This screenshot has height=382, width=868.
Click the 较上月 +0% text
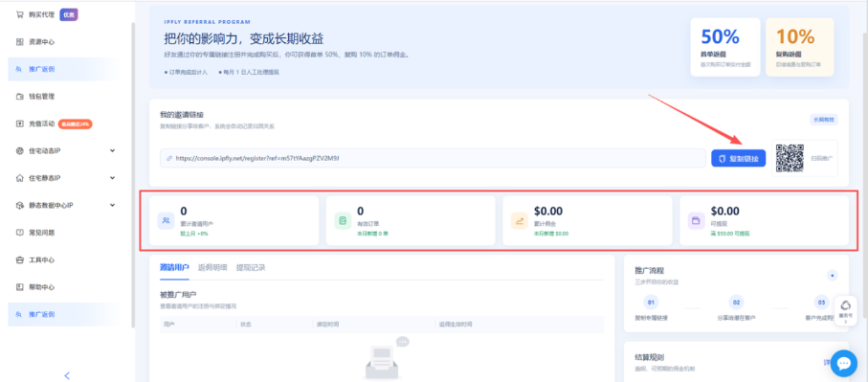193,234
